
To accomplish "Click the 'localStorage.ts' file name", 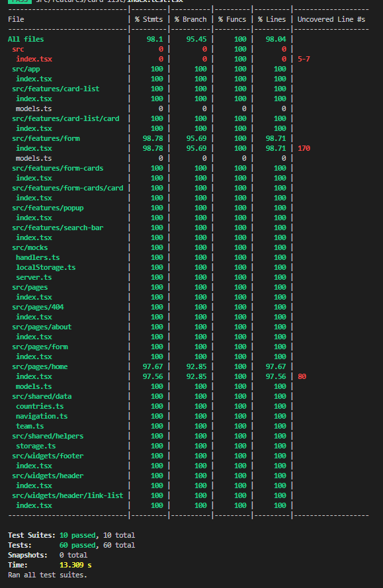I will coord(46,267).
